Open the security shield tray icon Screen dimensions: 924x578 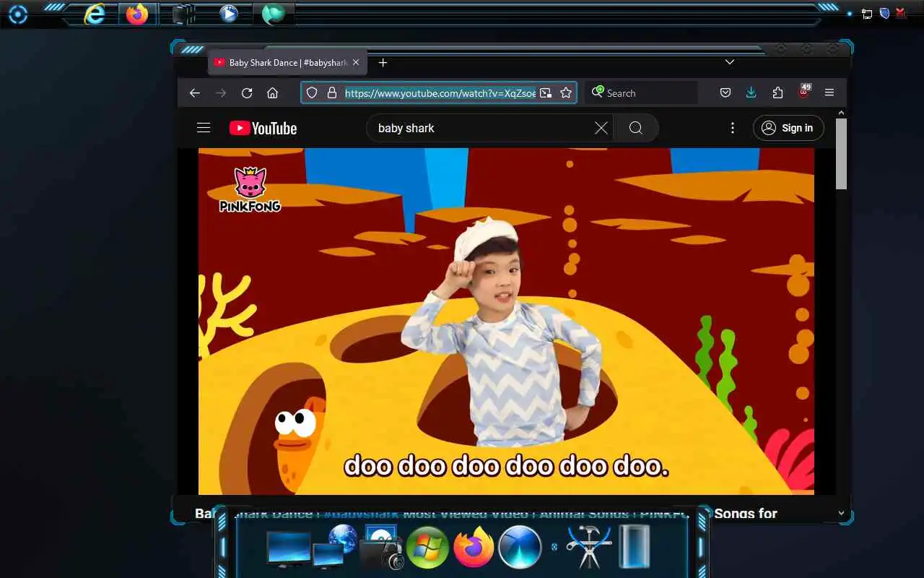click(884, 14)
